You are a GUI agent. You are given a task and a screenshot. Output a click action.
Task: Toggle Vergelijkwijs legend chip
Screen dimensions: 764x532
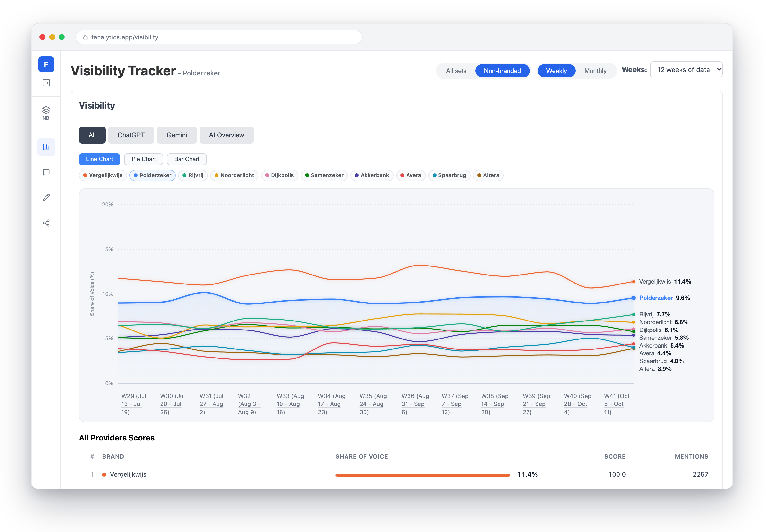(x=103, y=175)
